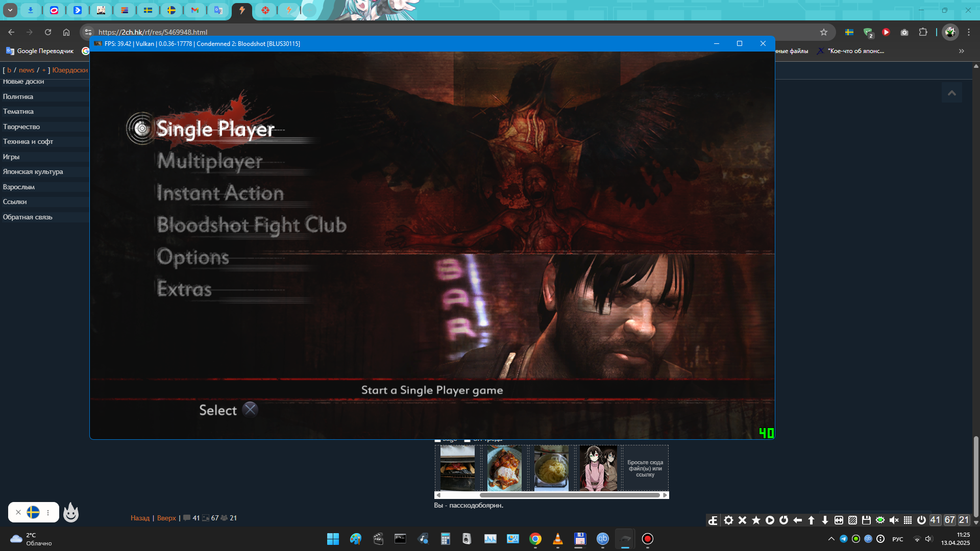Click the down arrow icon in 2ch toolbar
The image size is (980, 551).
click(825, 520)
